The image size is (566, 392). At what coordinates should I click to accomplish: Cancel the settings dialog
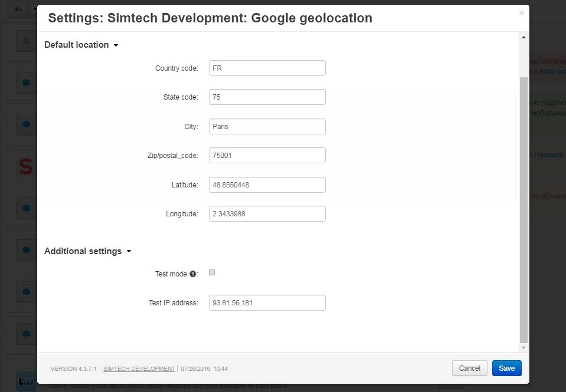click(470, 368)
